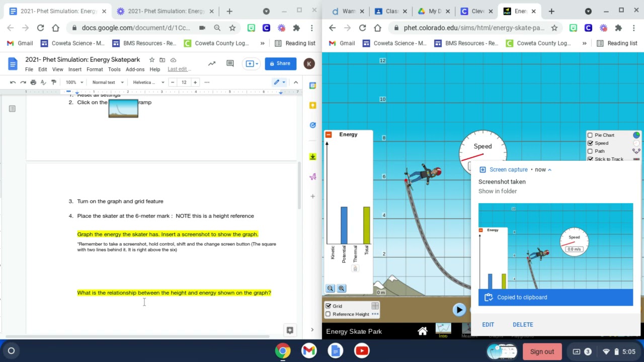Zoom out the energy graph
Screen dimensions: 644x362
coord(330,288)
